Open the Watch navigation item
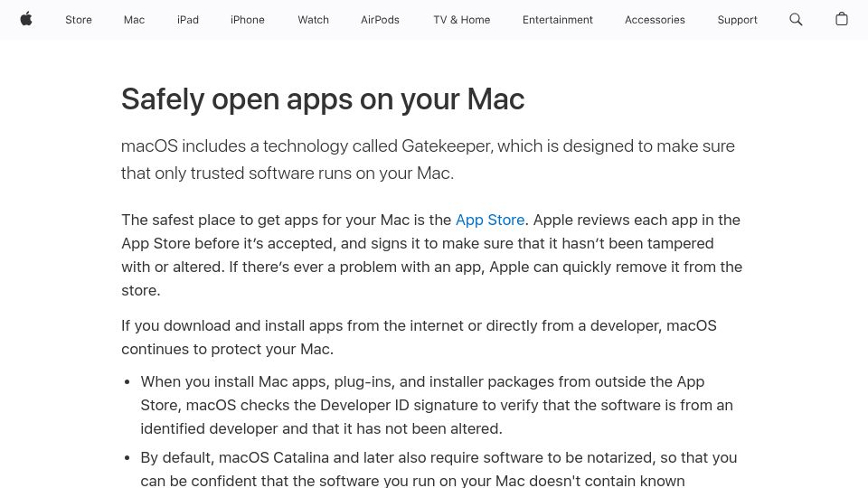 [x=314, y=20]
